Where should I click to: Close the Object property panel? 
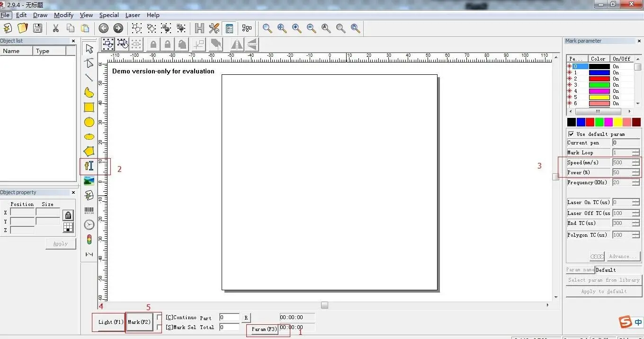[x=73, y=193]
